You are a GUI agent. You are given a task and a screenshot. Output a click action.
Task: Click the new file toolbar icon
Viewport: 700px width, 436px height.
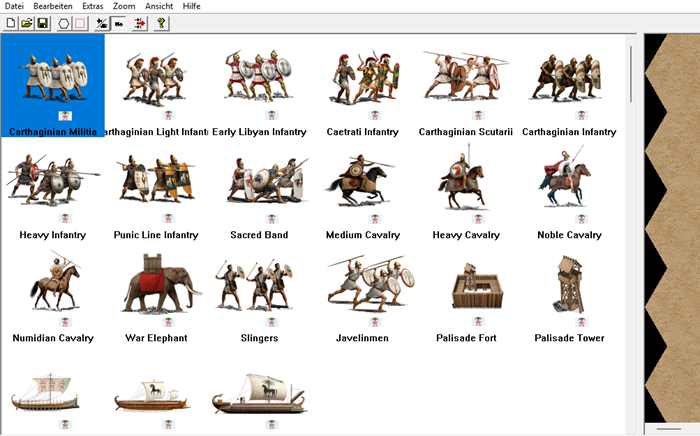pyautogui.click(x=11, y=23)
